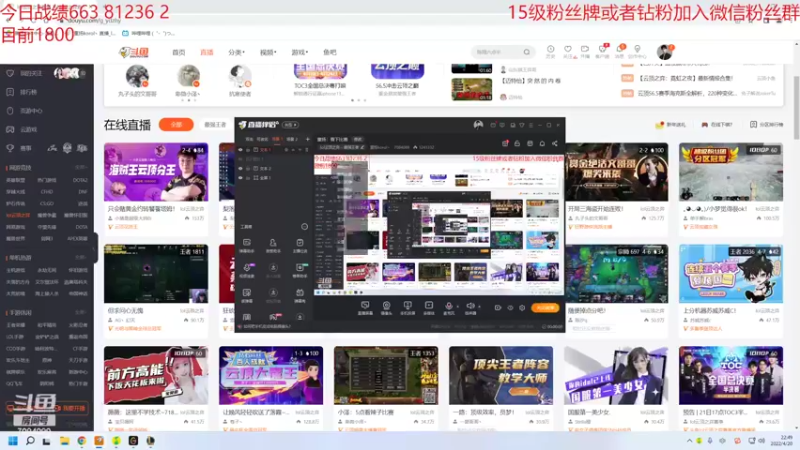
Task: Open the Windows Start menu
Action: tap(13, 441)
